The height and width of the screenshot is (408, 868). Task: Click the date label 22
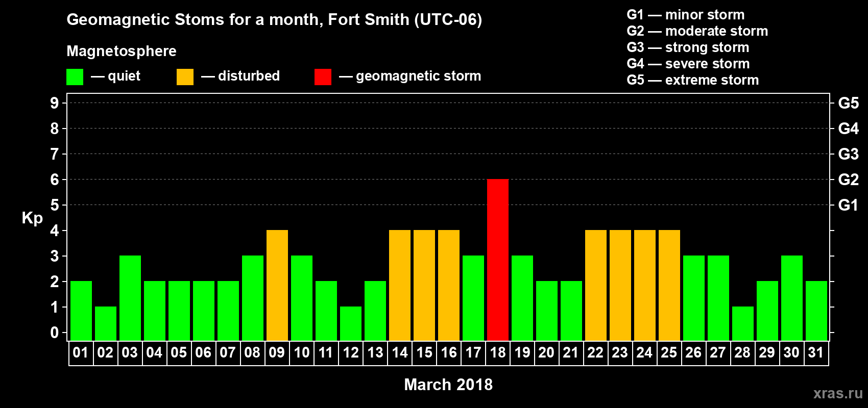click(x=595, y=353)
